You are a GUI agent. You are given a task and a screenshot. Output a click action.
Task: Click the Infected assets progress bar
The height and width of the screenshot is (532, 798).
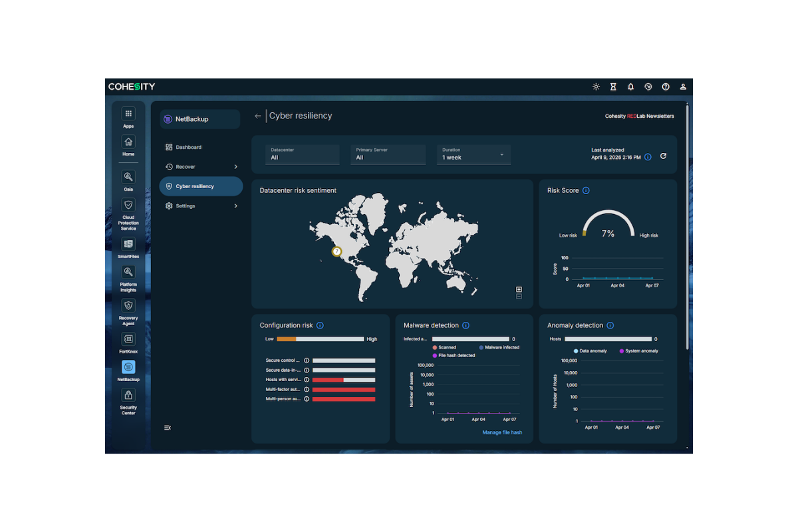[470, 339]
